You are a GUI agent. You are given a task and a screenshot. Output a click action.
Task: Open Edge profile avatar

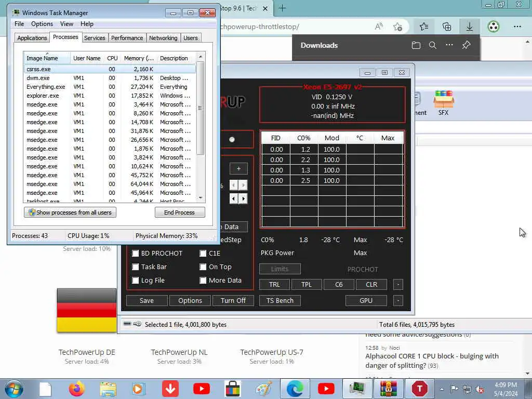(494, 26)
